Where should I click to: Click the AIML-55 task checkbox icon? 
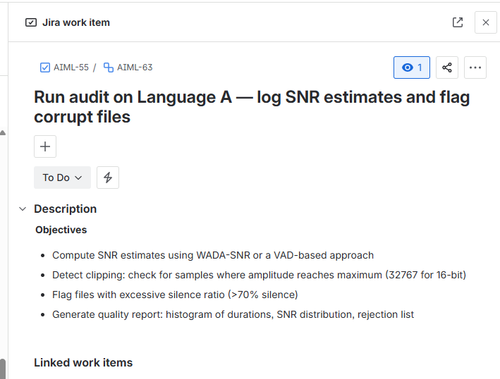pos(45,68)
